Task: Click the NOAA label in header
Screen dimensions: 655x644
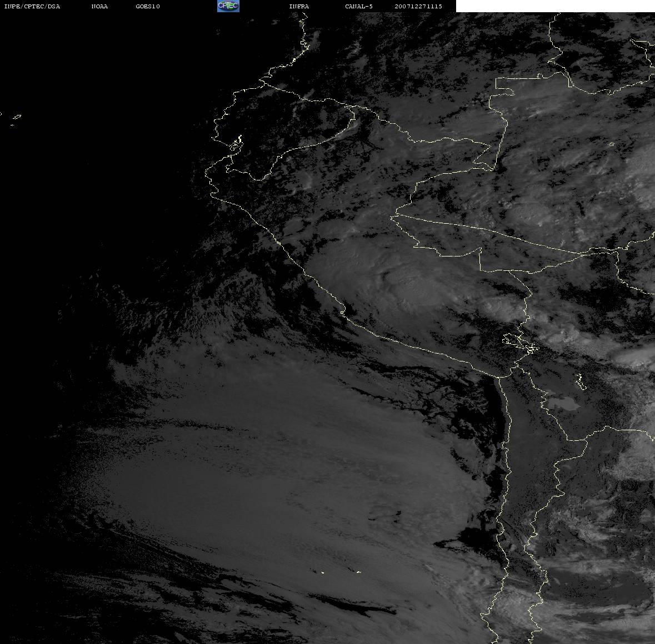Action: pos(99,7)
